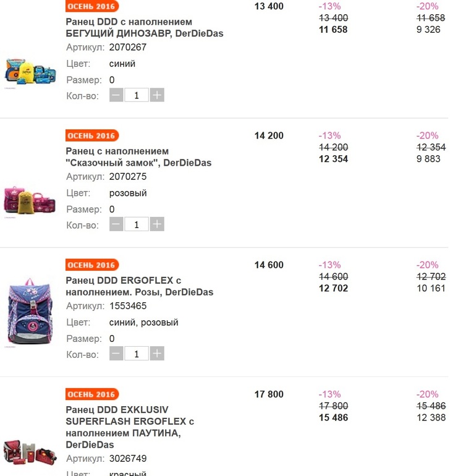Decrease quantity for БЕГУЩИЙ ДИНОЗАВР satchel
Viewport: 450px width, 476px height.
point(116,95)
